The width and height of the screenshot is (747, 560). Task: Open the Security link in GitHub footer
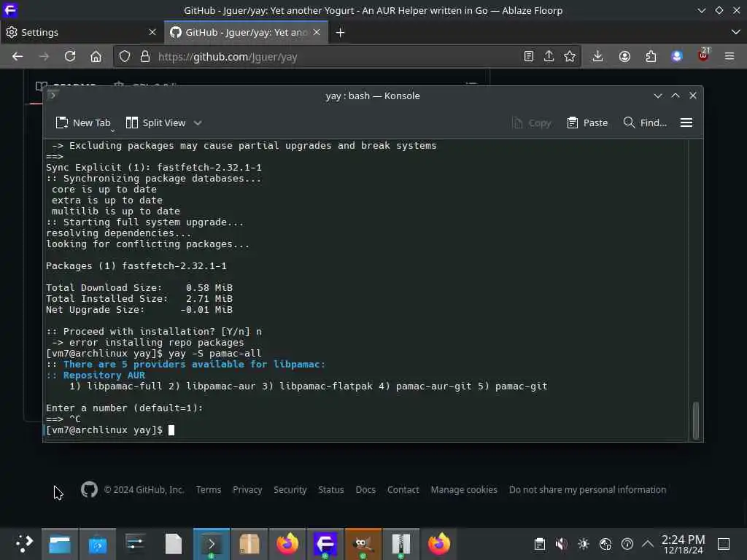[290, 489]
